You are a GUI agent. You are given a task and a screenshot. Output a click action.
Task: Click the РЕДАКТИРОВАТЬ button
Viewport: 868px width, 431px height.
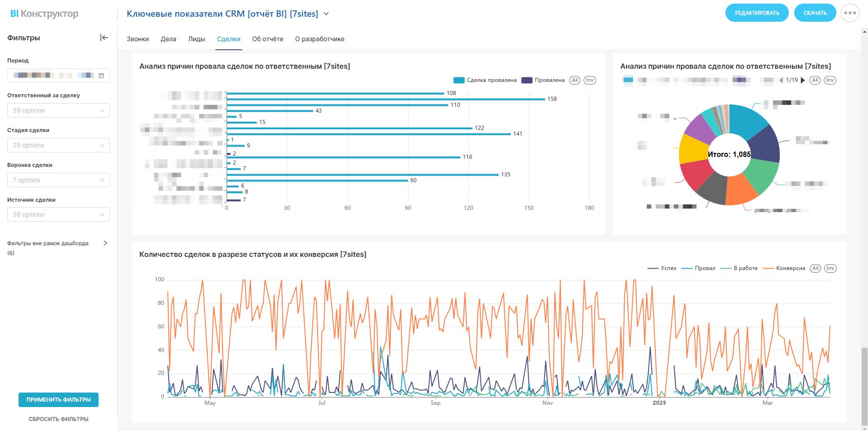pyautogui.click(x=757, y=13)
